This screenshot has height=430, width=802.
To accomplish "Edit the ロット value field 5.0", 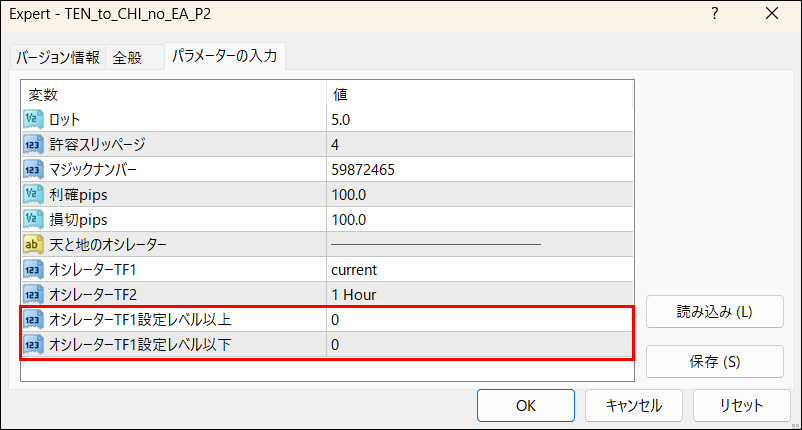I will [480, 120].
